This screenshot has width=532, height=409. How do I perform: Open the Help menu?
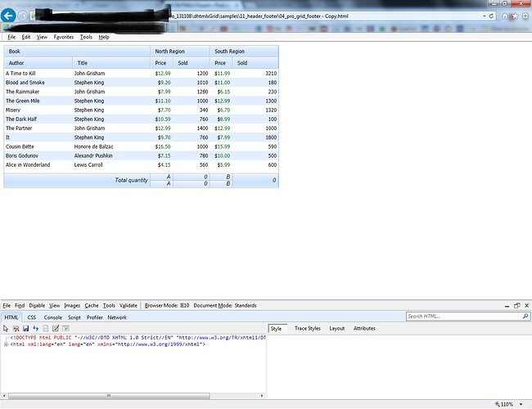pos(104,37)
